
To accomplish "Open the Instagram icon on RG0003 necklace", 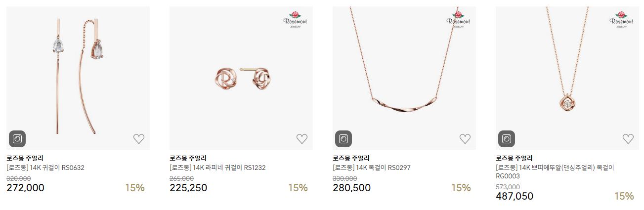I will coord(507,139).
